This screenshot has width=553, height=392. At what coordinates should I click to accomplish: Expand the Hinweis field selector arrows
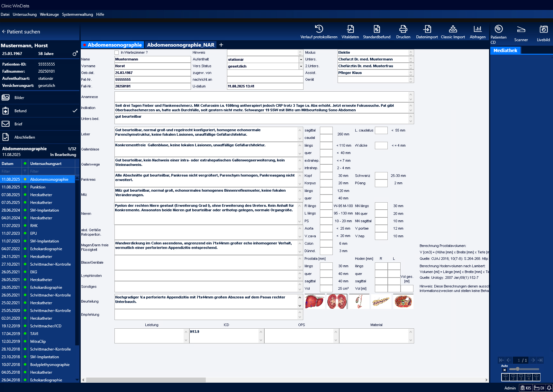tap(300, 52)
